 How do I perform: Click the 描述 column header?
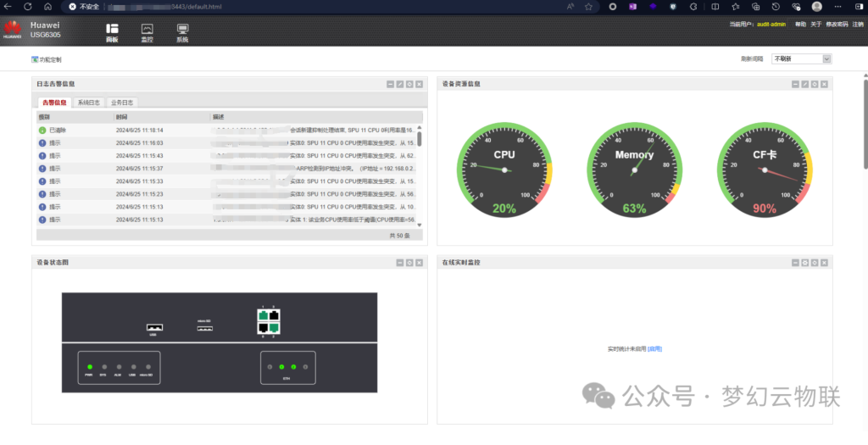point(317,117)
